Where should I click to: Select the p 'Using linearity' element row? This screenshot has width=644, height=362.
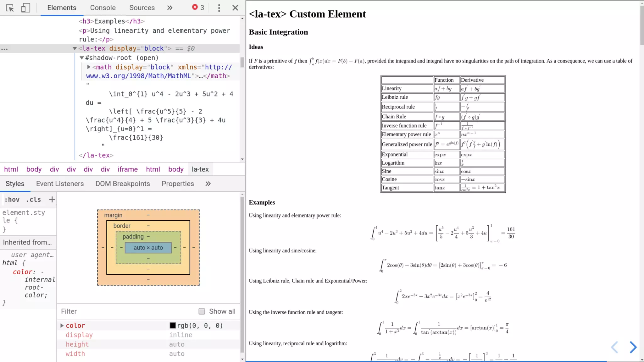(154, 35)
